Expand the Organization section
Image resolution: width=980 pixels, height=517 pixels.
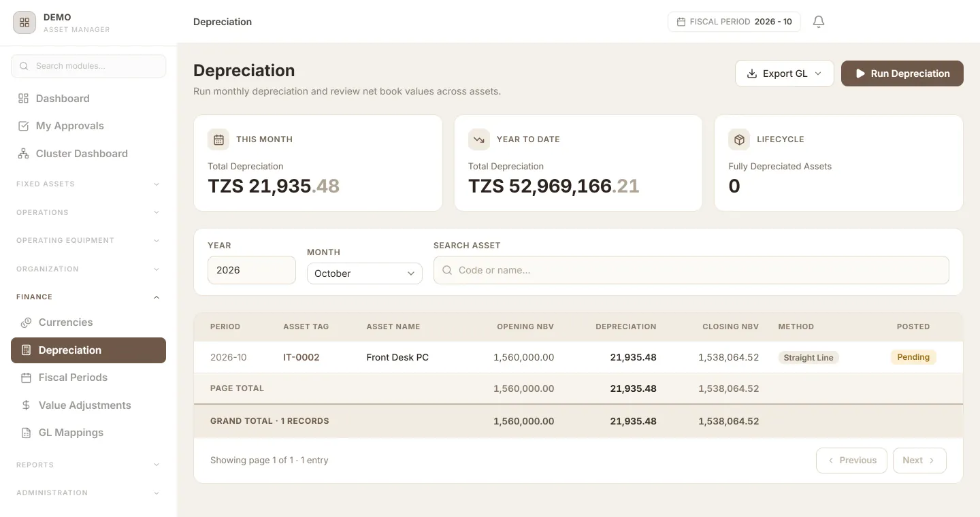tap(88, 269)
